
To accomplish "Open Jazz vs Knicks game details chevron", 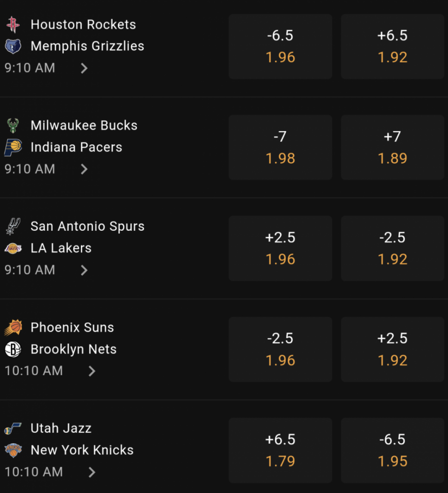I will tap(92, 472).
